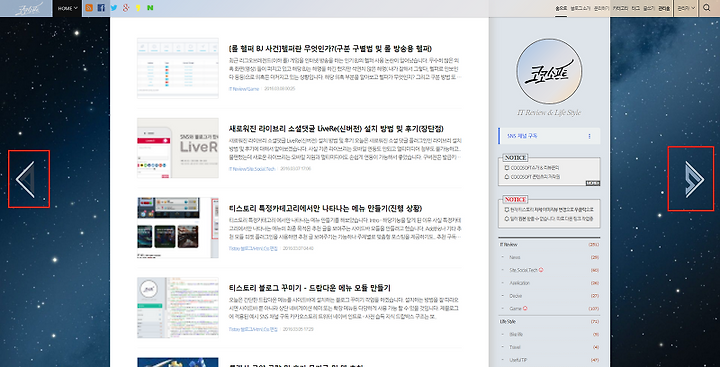Expand the SNS 채널 구독 panel
720x367 pixels.
(549, 136)
